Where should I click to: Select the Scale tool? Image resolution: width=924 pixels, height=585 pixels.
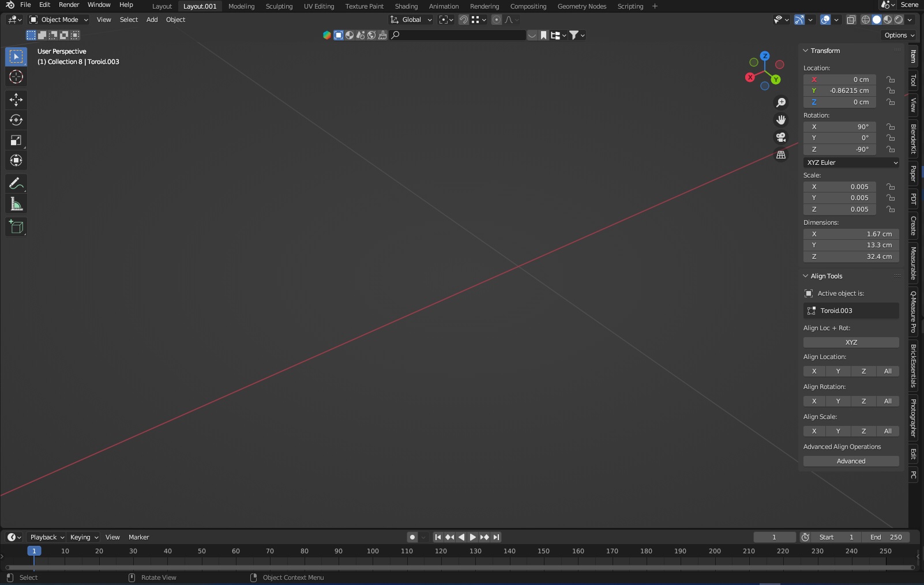click(16, 140)
